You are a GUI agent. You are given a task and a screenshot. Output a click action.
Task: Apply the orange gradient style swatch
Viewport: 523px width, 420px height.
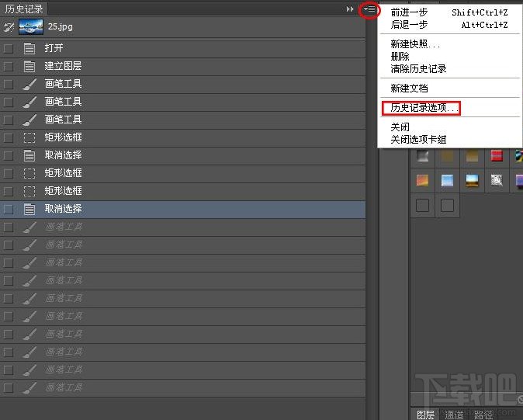pos(423,180)
